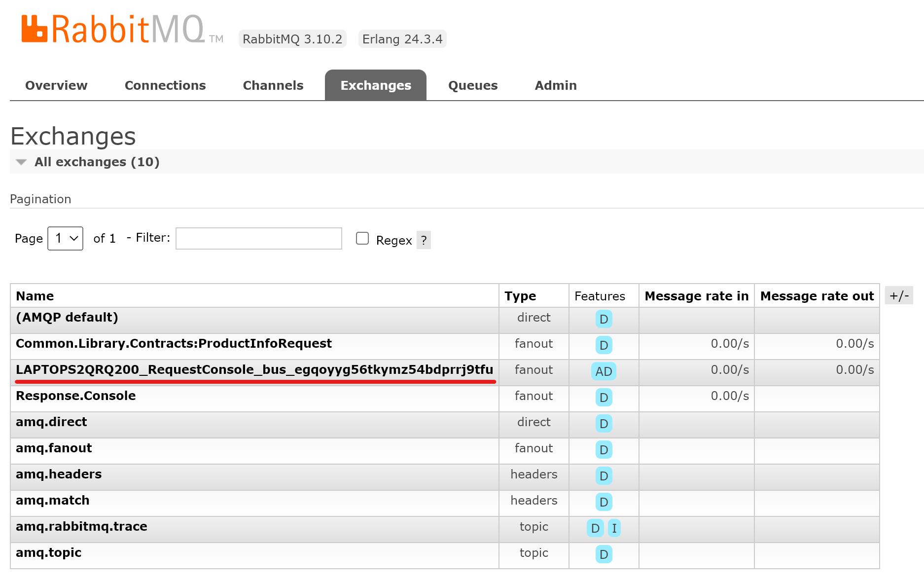924x583 pixels.
Task: Enable the Regex checkbox
Action: (x=362, y=238)
